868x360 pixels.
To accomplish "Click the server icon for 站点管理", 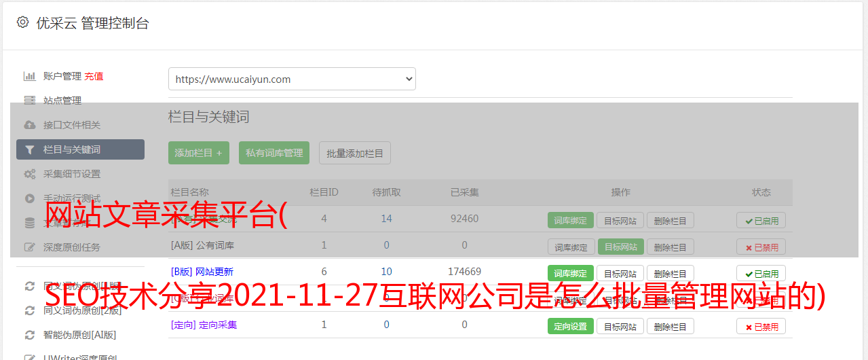I will [x=30, y=101].
